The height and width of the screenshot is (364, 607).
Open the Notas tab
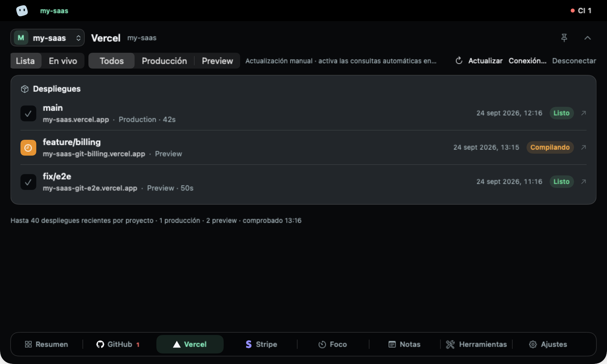404,344
